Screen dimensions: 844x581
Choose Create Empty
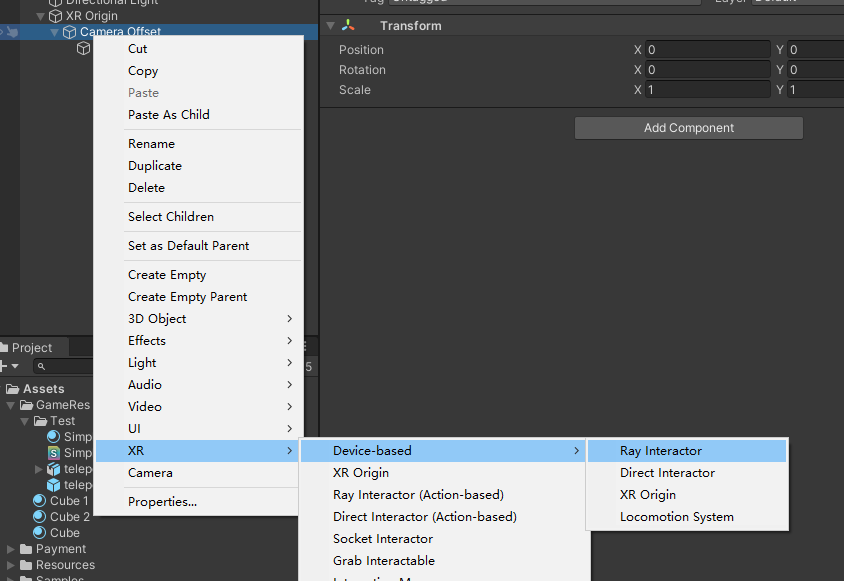[x=199, y=275]
